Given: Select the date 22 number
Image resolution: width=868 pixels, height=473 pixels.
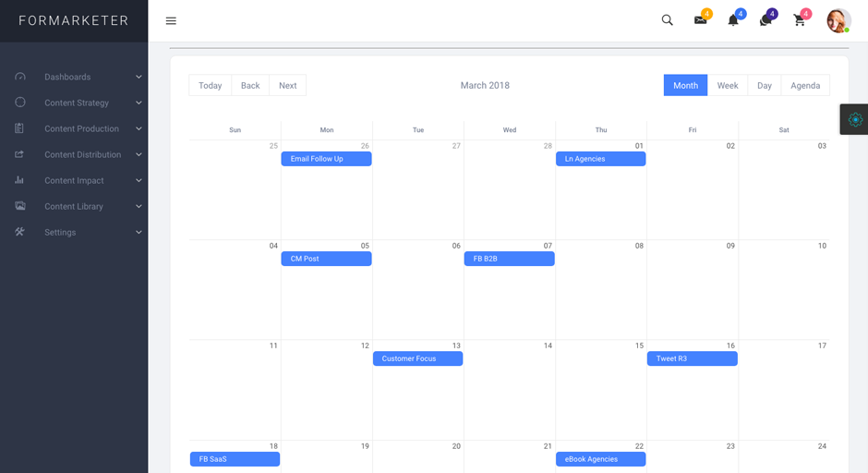Looking at the screenshot, I should pos(639,446).
